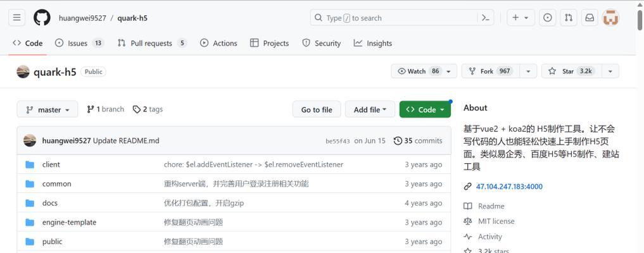Switch to the Code tab
The image size is (644, 253).
pyautogui.click(x=27, y=43)
